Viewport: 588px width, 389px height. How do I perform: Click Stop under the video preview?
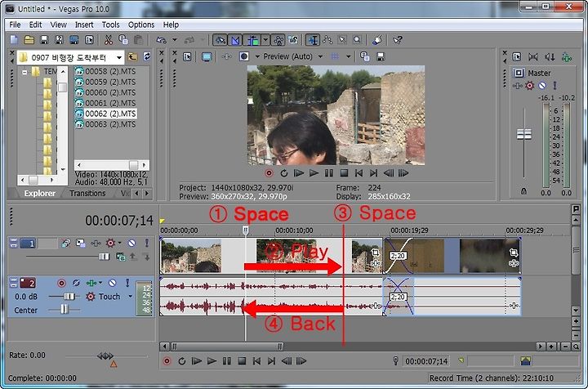point(344,173)
